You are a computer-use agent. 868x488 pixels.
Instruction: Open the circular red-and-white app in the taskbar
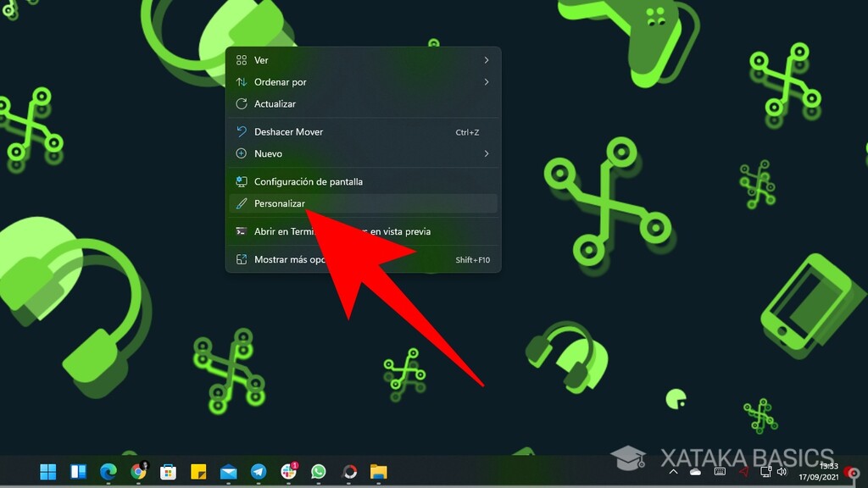click(x=349, y=471)
